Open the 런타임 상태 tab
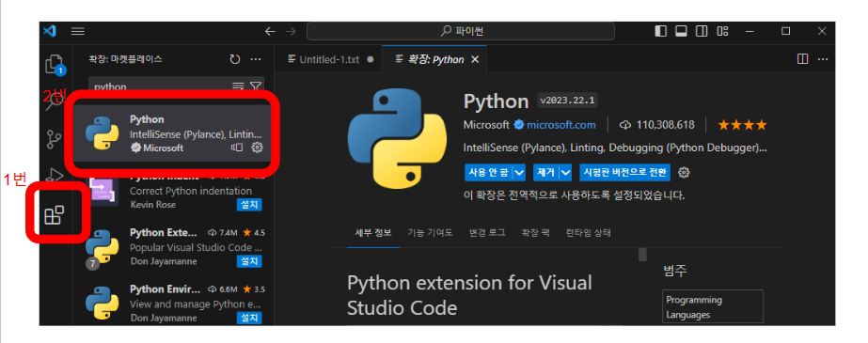Image resolution: width=868 pixels, height=343 pixels. click(x=589, y=233)
